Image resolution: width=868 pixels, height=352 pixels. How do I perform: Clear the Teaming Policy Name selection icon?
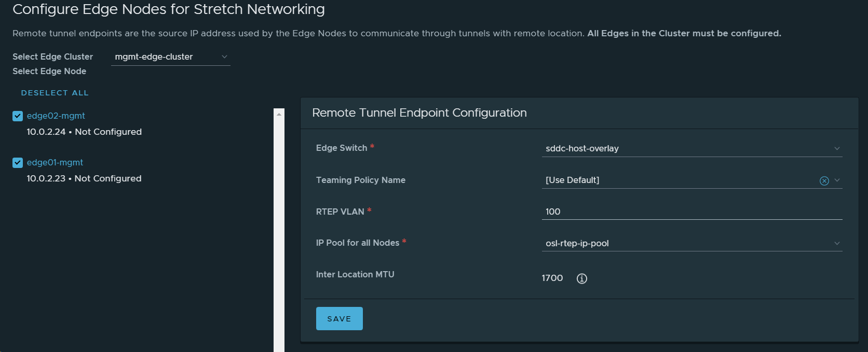click(824, 180)
